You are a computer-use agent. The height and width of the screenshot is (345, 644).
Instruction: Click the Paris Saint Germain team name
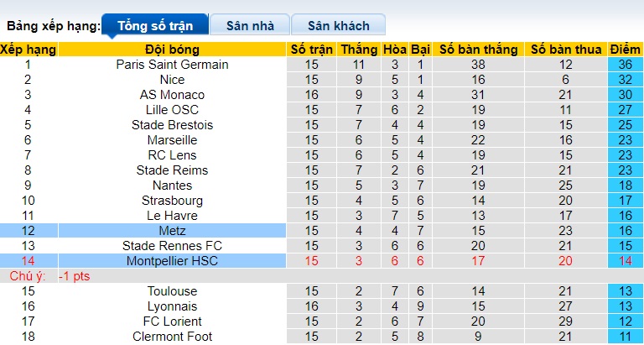(172, 65)
